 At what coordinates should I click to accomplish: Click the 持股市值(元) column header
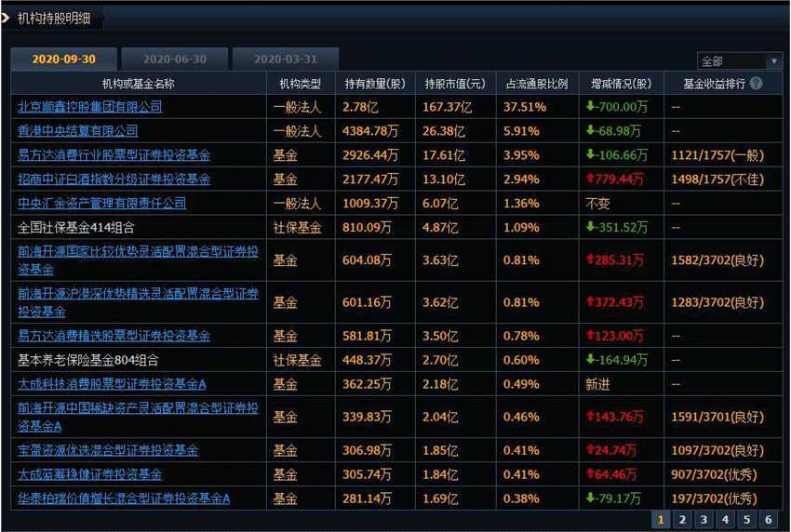pyautogui.click(x=455, y=84)
